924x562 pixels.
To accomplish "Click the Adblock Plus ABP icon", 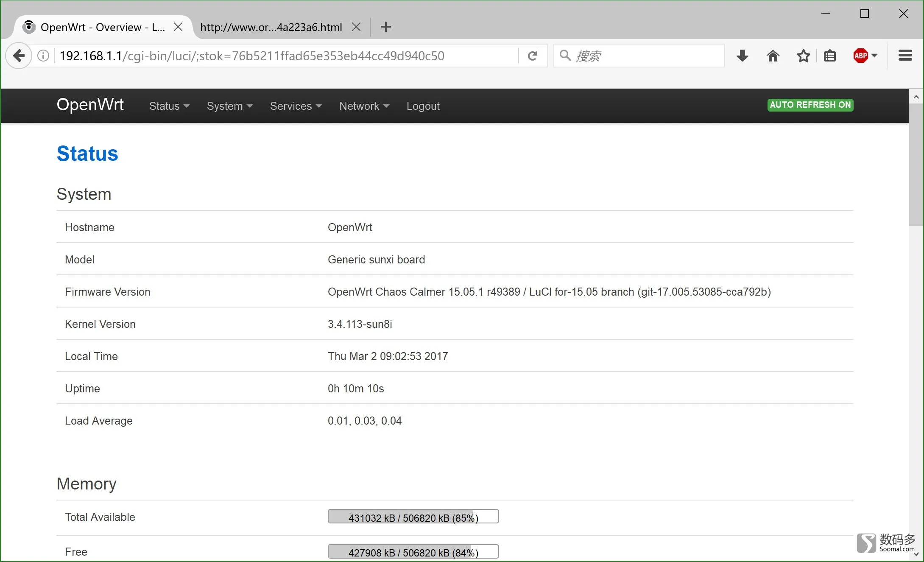I will (860, 56).
